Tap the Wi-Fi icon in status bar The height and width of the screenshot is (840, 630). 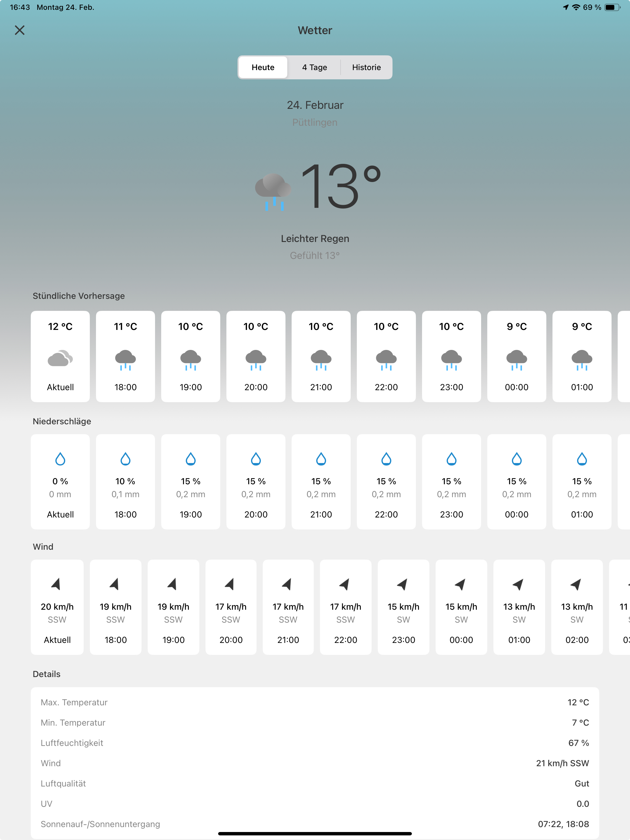[x=576, y=7]
